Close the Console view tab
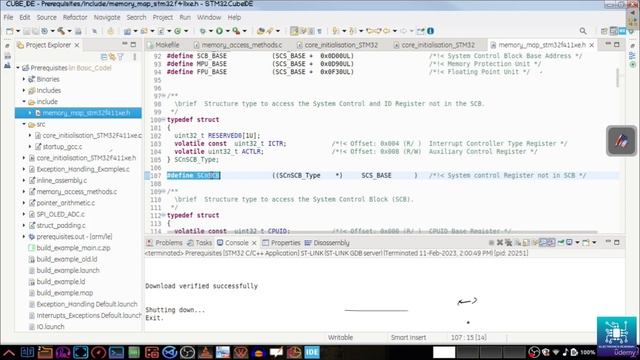Viewport: 640px width, 360px height. point(254,243)
